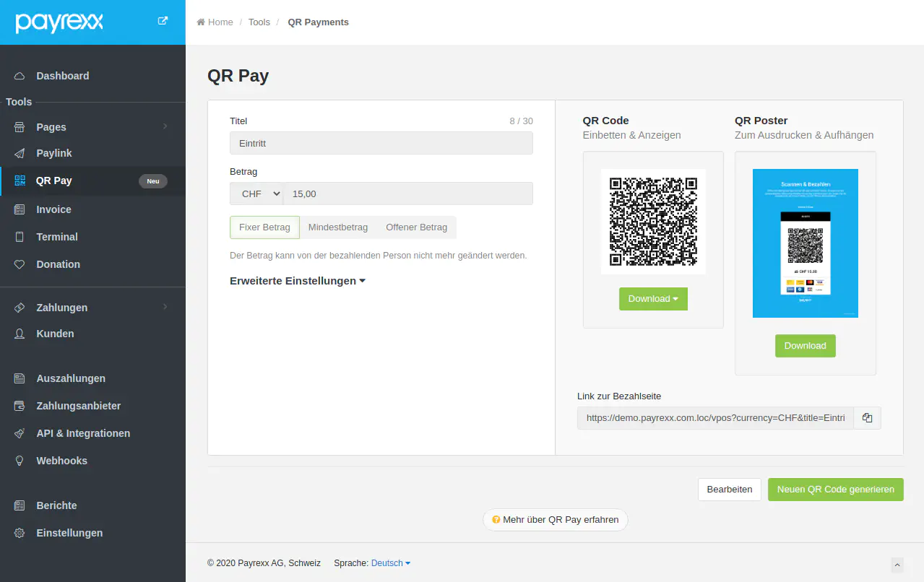Viewport: 924px width, 582px height.
Task: Click the Paylink paper plane icon
Action: (20, 153)
